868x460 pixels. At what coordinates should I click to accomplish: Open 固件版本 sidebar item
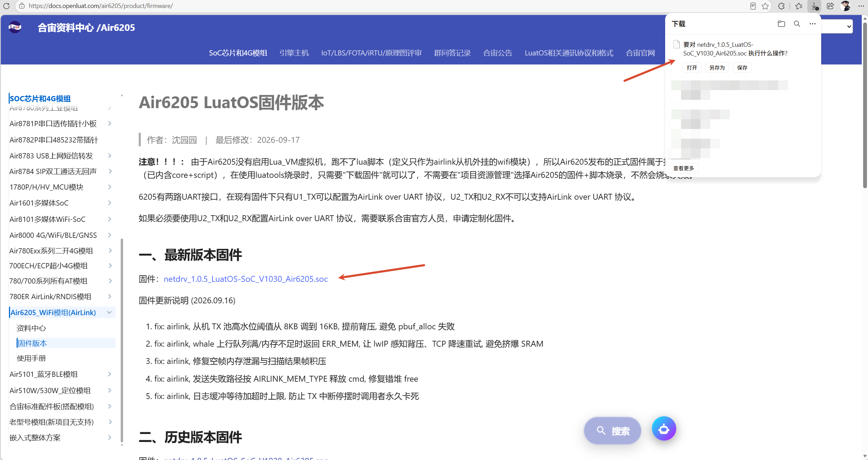click(x=66, y=343)
